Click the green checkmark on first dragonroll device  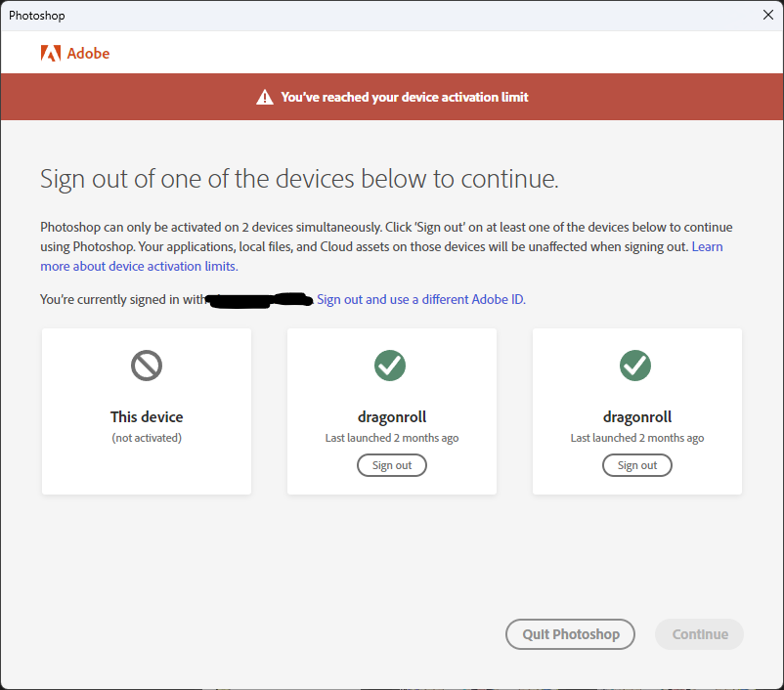pyautogui.click(x=391, y=366)
